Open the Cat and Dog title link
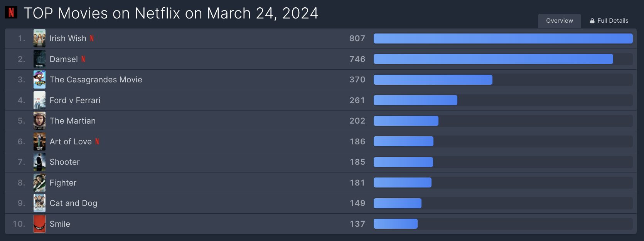 click(73, 203)
